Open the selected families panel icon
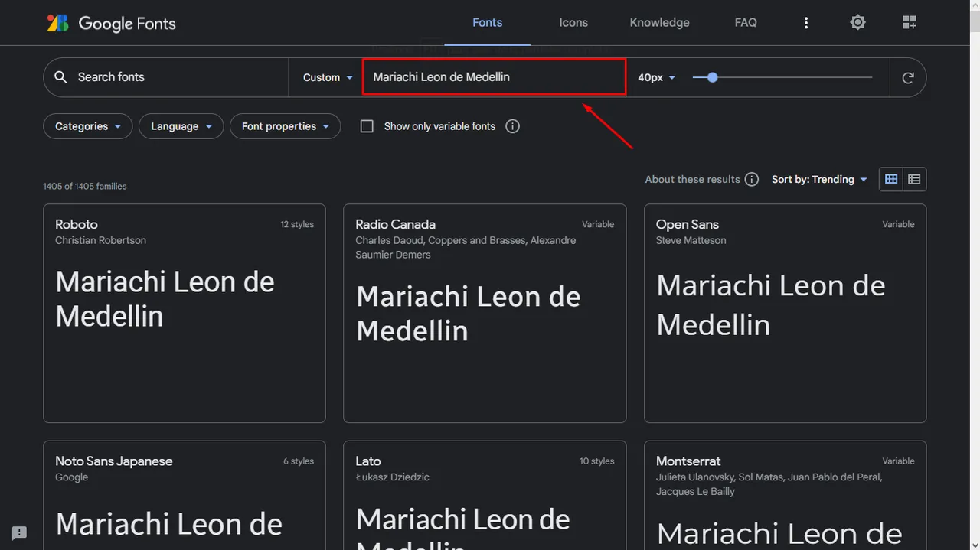 (x=910, y=23)
